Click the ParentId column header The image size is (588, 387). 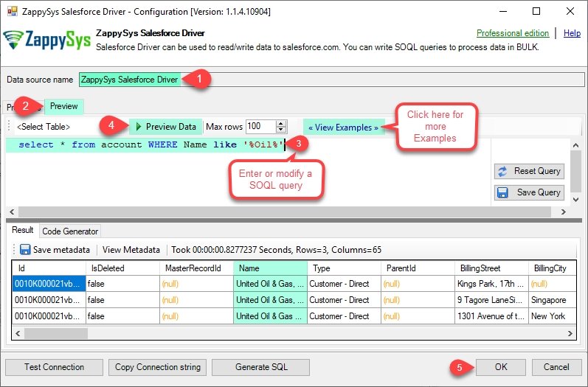tap(418, 268)
